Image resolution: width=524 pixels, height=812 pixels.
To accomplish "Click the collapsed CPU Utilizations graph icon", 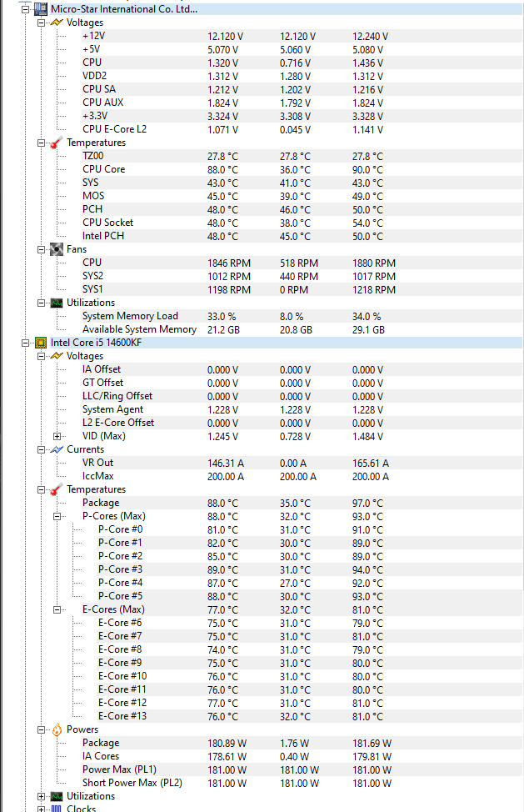I will pyautogui.click(x=57, y=796).
